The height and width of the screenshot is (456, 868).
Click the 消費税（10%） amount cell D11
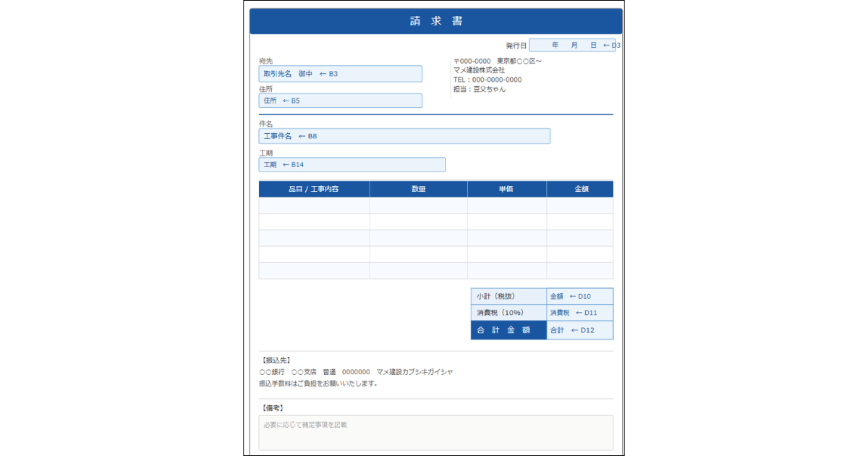(579, 313)
